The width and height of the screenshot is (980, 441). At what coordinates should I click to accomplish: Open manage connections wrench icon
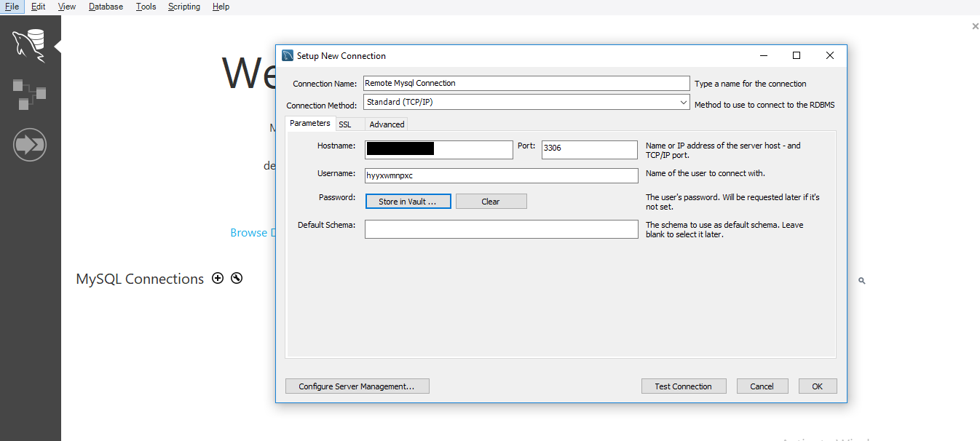point(237,278)
